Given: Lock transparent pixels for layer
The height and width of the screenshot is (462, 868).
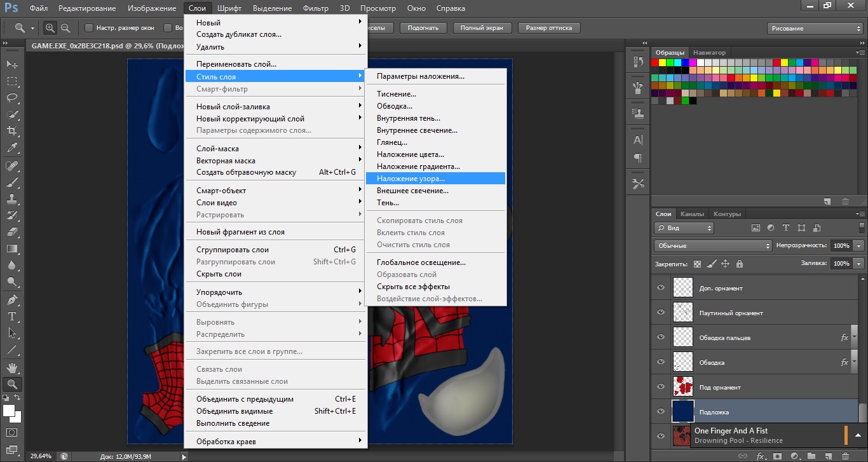Looking at the screenshot, I should 697,264.
